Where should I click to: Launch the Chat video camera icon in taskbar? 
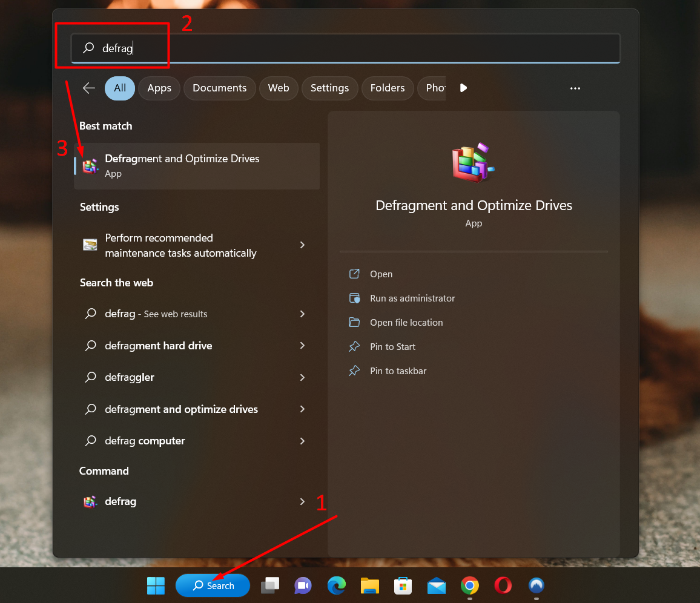tap(303, 585)
